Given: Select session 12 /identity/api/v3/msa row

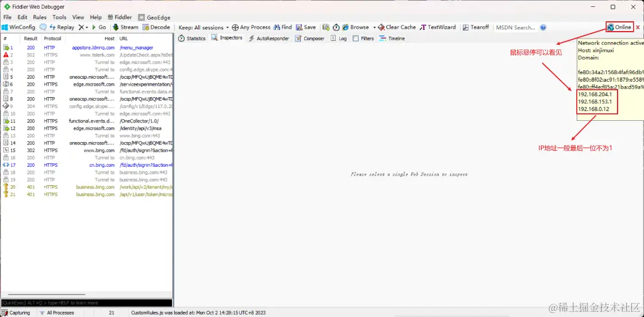Looking at the screenshot, I should click(x=87, y=128).
